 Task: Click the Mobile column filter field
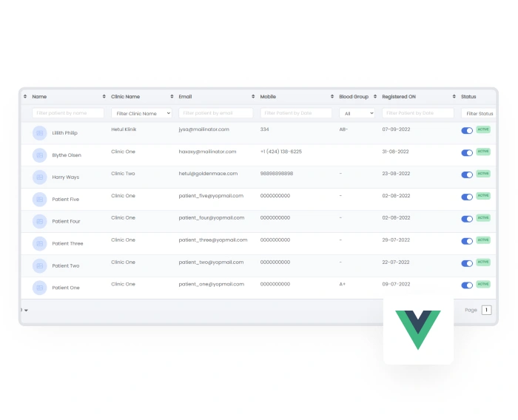[x=296, y=113]
